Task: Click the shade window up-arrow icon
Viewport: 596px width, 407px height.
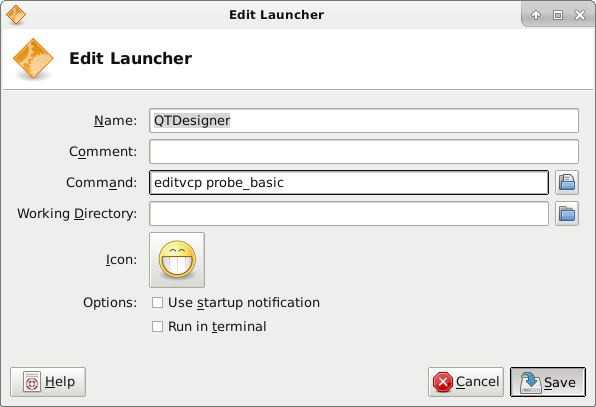Action: tap(536, 15)
